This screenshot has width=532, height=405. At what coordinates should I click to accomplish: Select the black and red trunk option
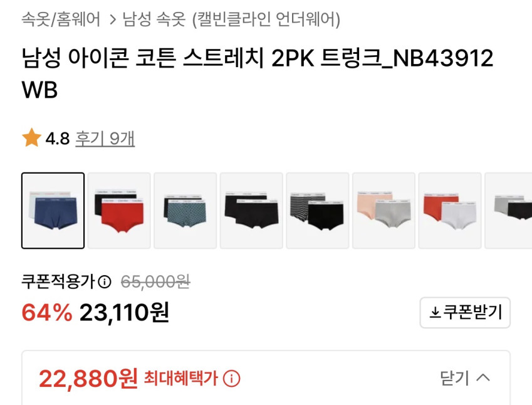pyautogui.click(x=119, y=211)
